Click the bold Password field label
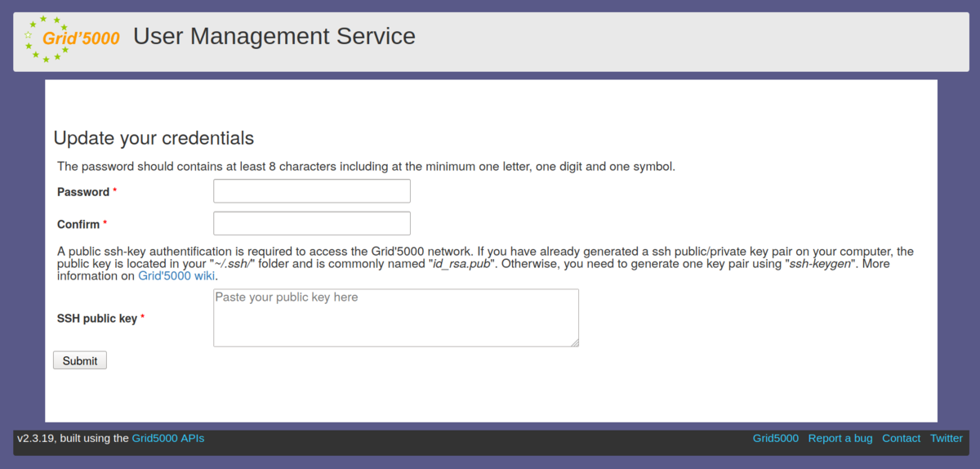 click(83, 192)
